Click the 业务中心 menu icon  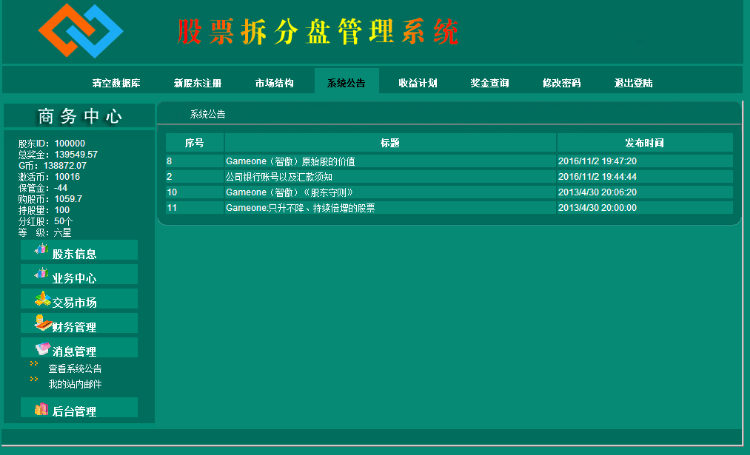pos(41,273)
